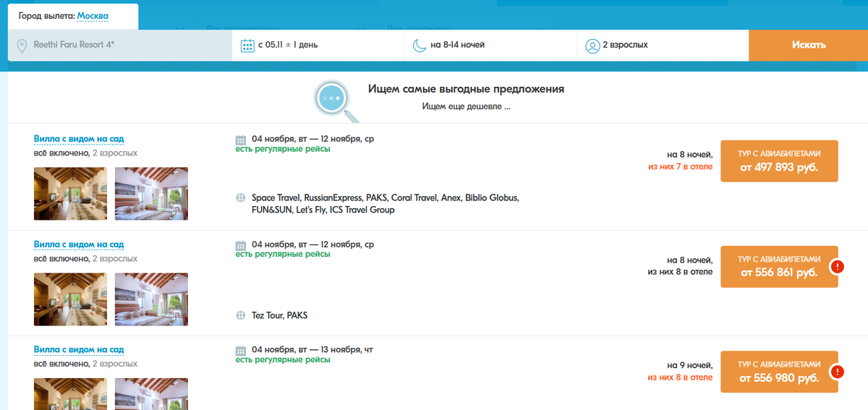Viewport: 868px width, 410px height.
Task: Click 'есть регулярные рейсы' in the 497 893 руб. offer
Action: (283, 149)
